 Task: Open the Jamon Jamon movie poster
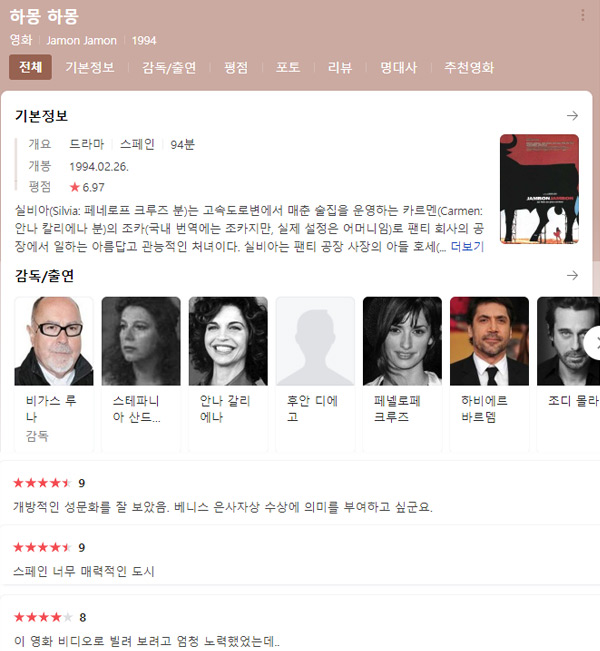539,189
